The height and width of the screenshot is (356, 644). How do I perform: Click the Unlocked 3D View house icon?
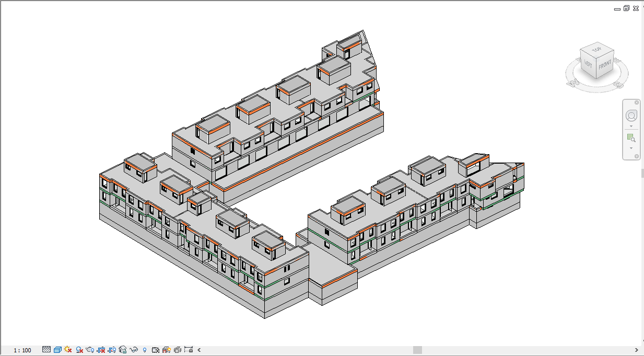pyautogui.click(x=123, y=349)
